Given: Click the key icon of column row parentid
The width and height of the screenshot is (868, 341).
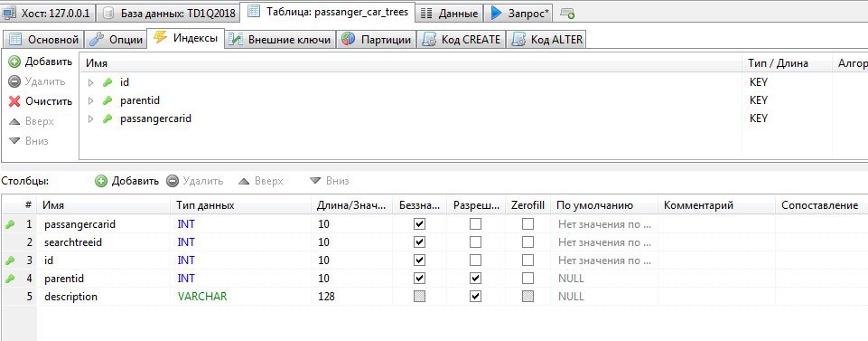Looking at the screenshot, I should point(10,279).
